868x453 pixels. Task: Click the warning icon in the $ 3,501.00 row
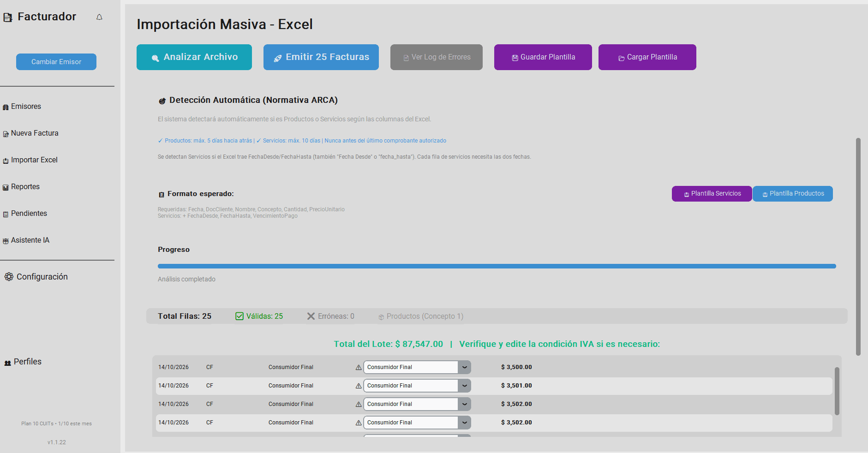[359, 386]
